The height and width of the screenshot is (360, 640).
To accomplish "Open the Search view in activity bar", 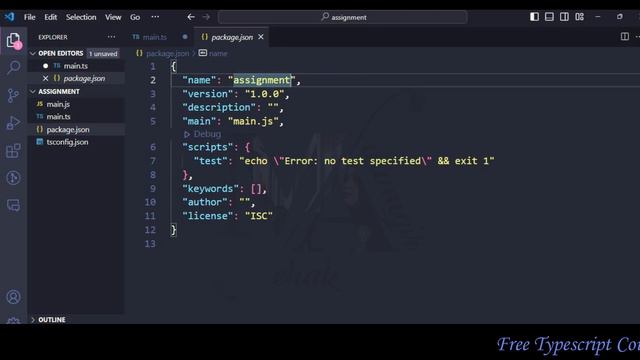I will 13,67.
